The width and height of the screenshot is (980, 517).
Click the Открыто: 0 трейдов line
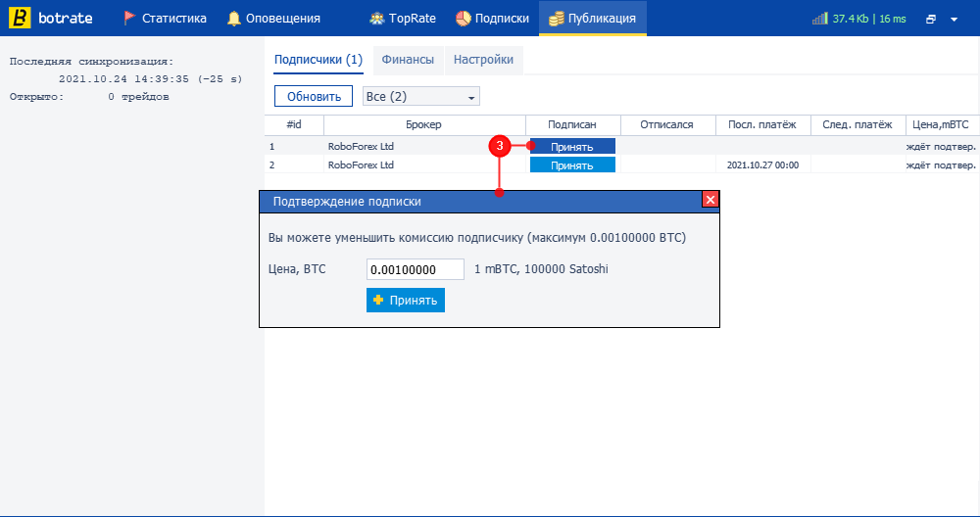89,97
